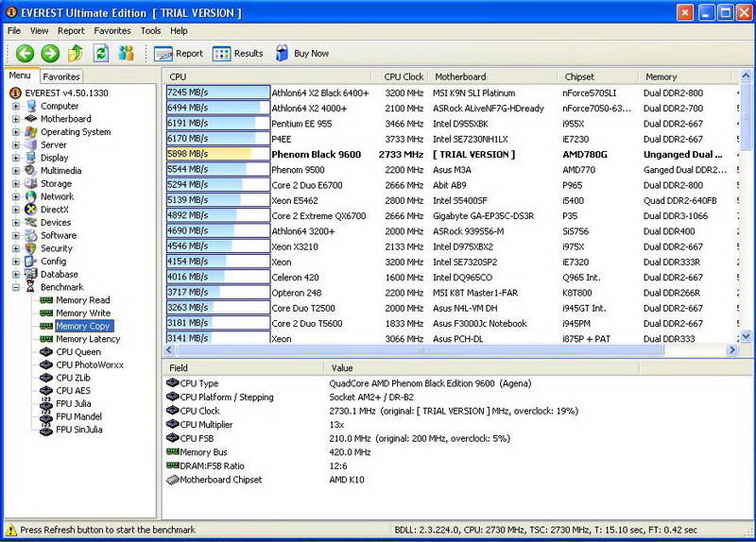Select FPU Julia benchmark
Image resolution: width=756 pixels, height=542 pixels.
point(74,404)
